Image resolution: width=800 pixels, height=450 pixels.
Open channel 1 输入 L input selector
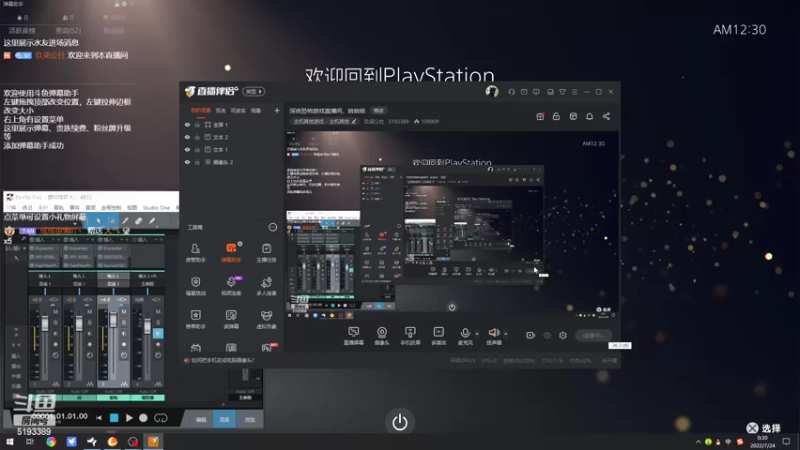[x=44, y=276]
